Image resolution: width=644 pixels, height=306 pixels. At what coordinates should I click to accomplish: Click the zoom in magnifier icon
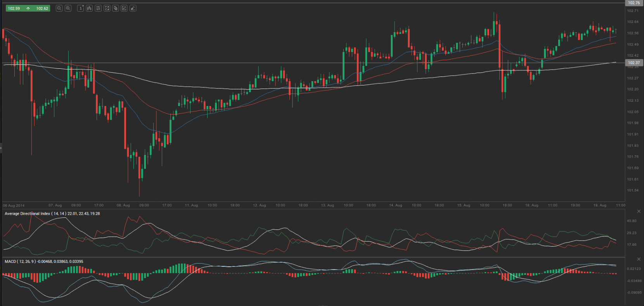(68, 8)
